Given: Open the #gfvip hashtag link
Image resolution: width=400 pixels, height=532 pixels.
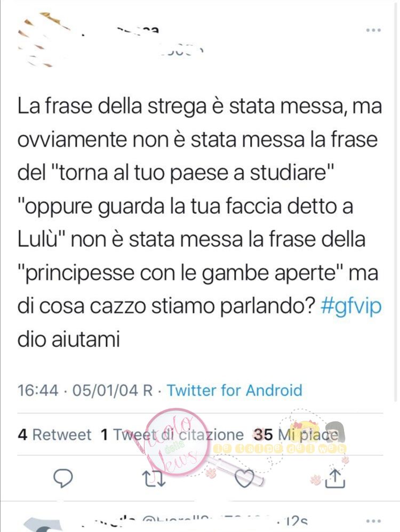Looking at the screenshot, I should pyautogui.click(x=351, y=307).
